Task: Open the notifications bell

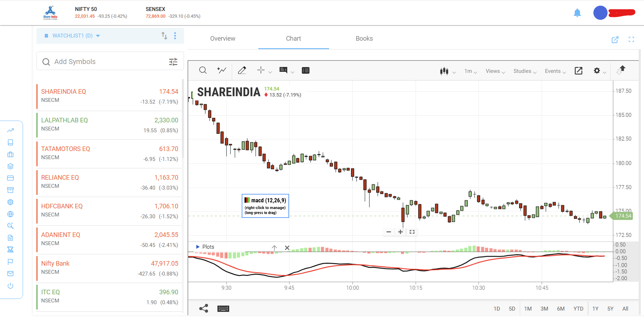Action: pos(577,13)
